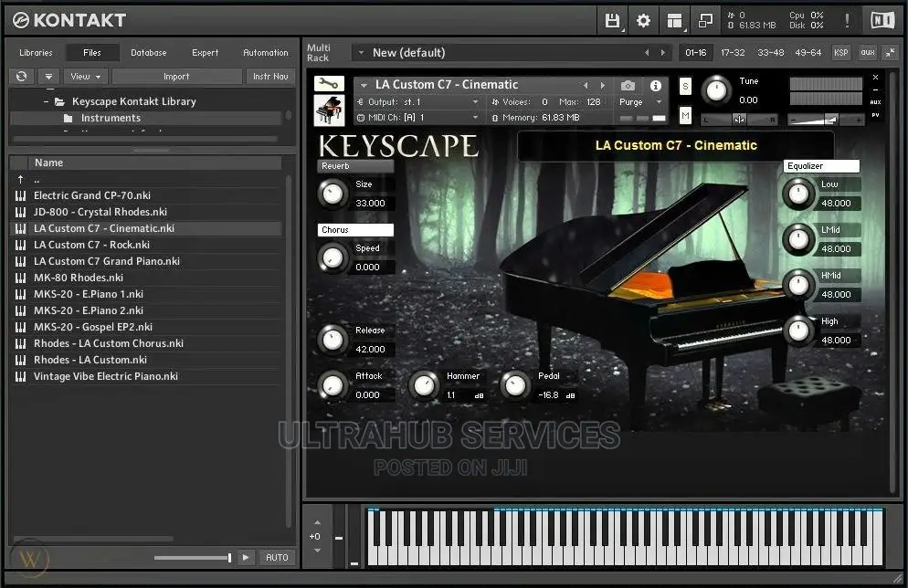
Task: Toggle KSP multi script button
Action: (x=840, y=53)
